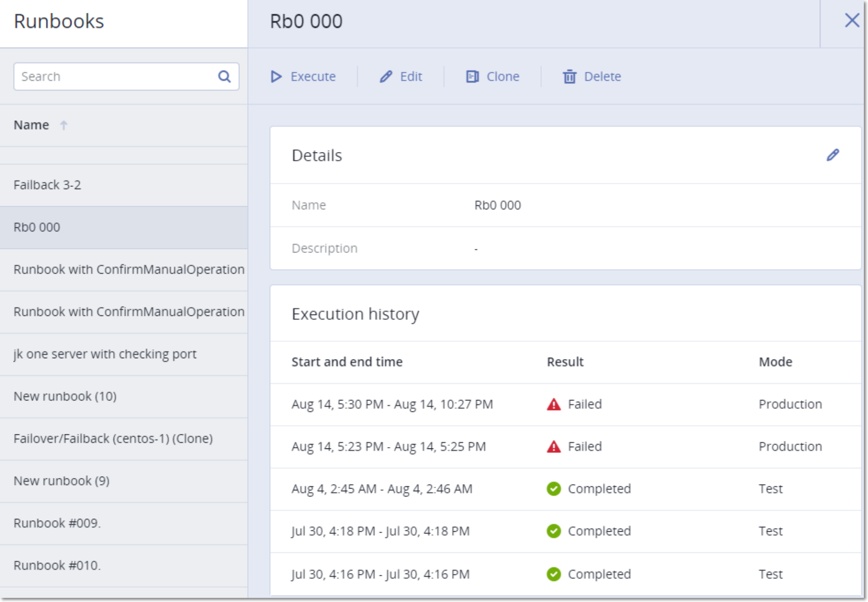
Task: Close the Rb0 000 panel
Action: pyautogui.click(x=851, y=21)
